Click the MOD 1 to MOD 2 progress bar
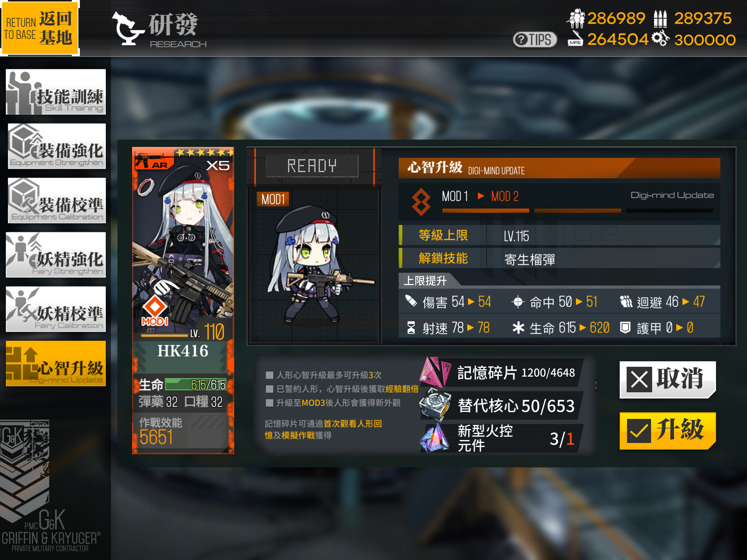The image size is (747, 560). (577, 211)
